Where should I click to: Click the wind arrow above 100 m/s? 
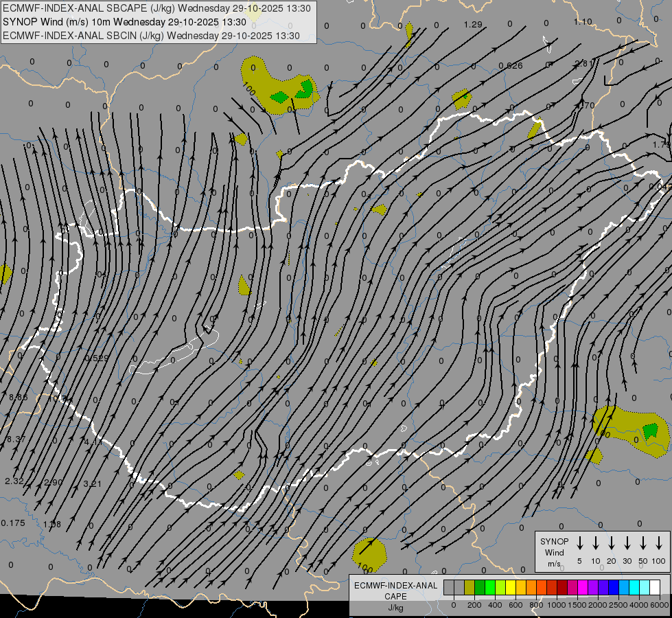[659, 543]
